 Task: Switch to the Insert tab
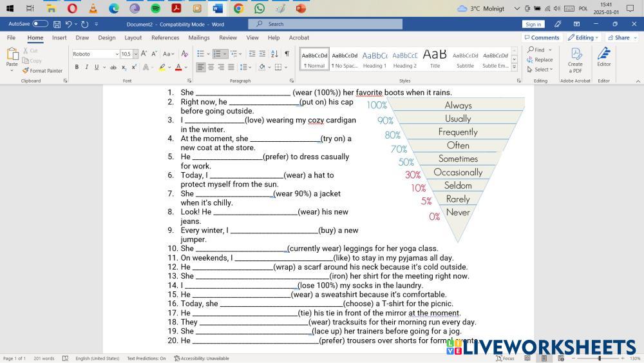click(59, 38)
